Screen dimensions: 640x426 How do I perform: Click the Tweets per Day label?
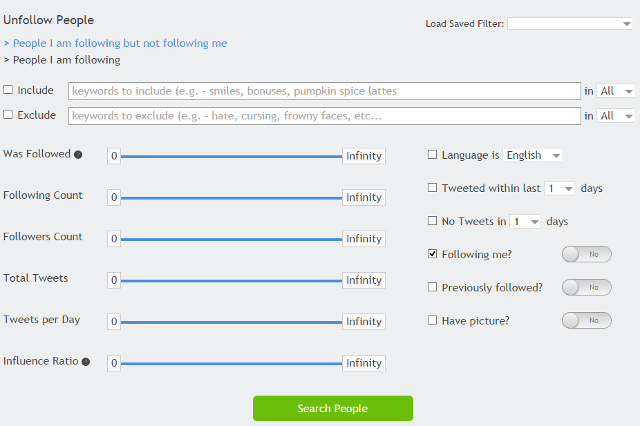(x=42, y=320)
